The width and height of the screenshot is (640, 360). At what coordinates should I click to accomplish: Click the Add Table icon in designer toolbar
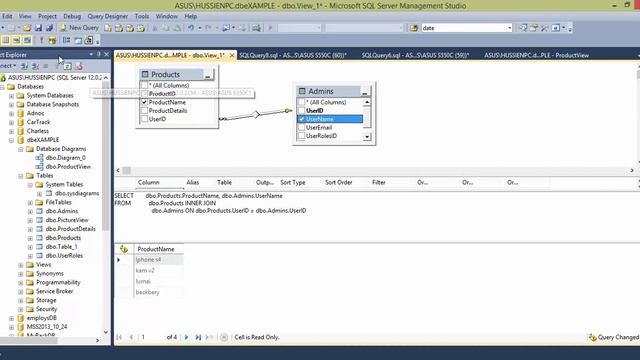(x=78, y=40)
